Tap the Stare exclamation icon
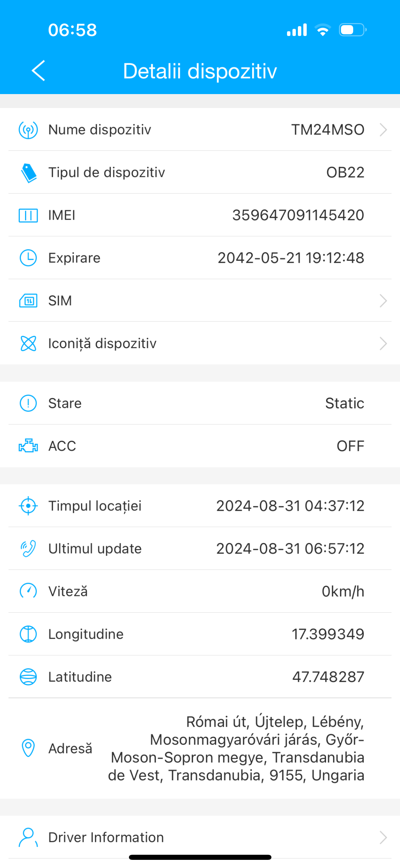The width and height of the screenshot is (400, 868). (28, 403)
